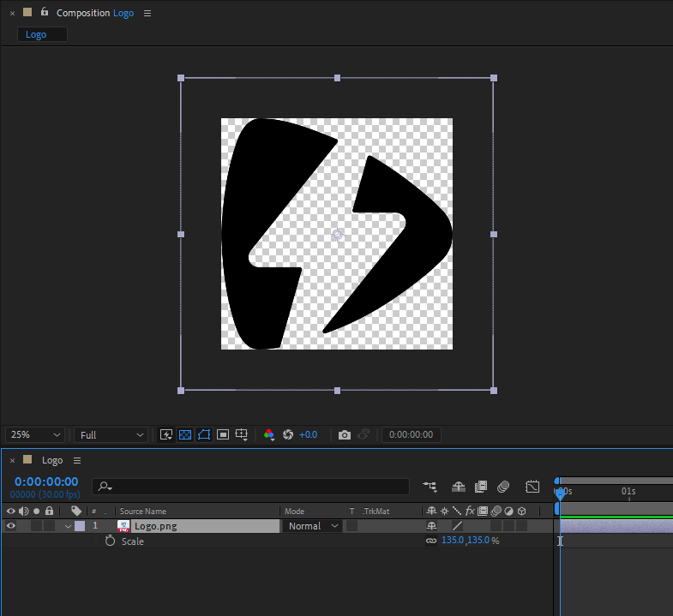This screenshot has width=673, height=616.
Task: Toggle the Composition panel lock icon
Action: [x=45, y=12]
